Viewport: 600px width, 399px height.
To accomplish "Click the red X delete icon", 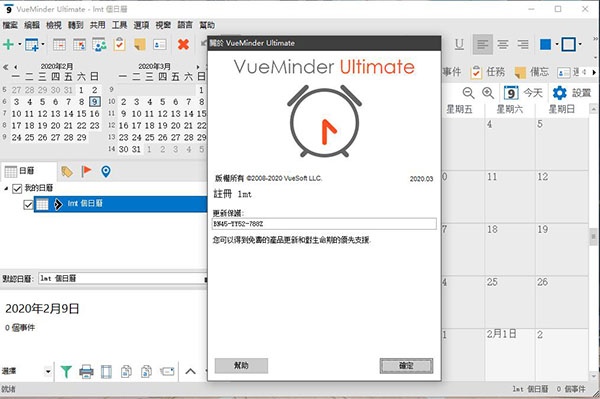I will 183,44.
